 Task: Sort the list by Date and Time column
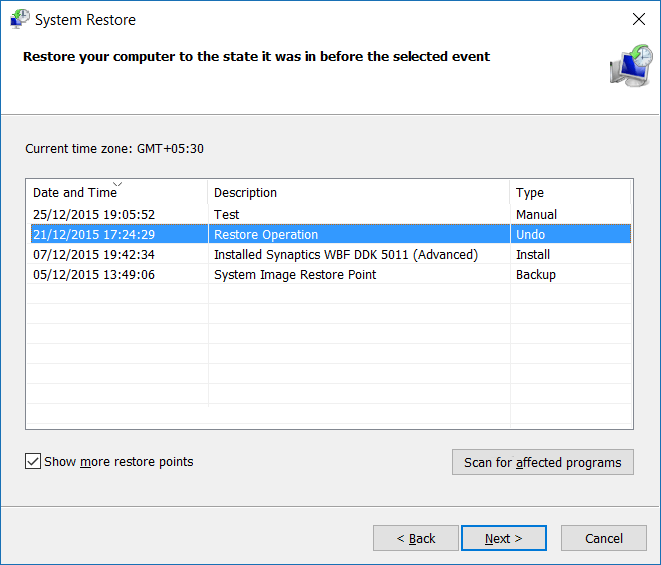click(74, 193)
